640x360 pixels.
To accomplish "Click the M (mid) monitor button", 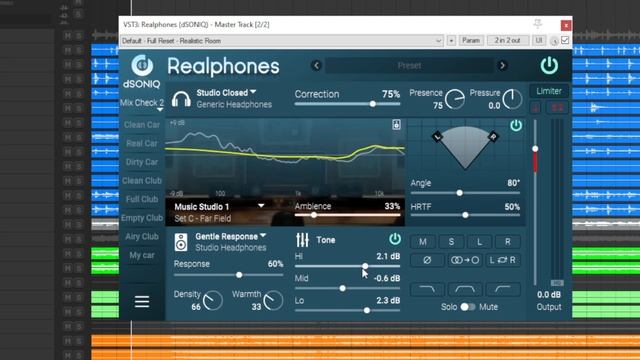I will (x=422, y=242).
